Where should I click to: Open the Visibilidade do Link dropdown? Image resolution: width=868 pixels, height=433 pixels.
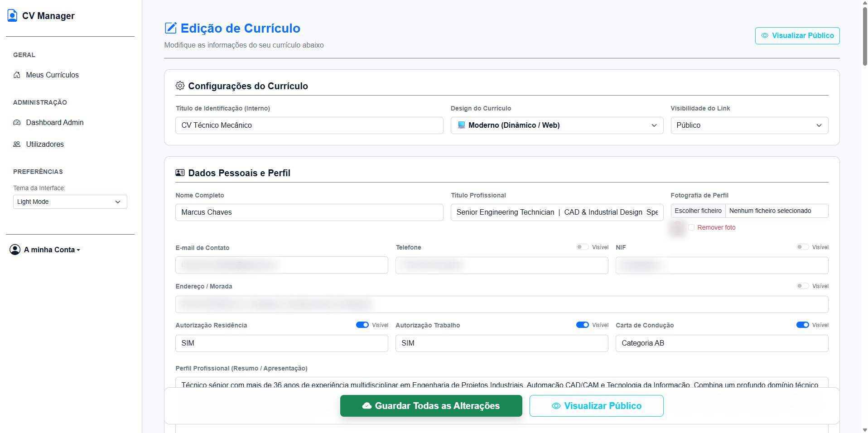coord(749,125)
